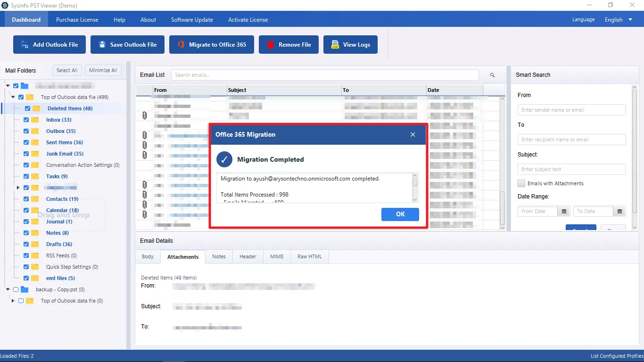Screen dimensions: 644x362
Task: Click the magnifier icon beside Search emails
Action: [492, 75]
